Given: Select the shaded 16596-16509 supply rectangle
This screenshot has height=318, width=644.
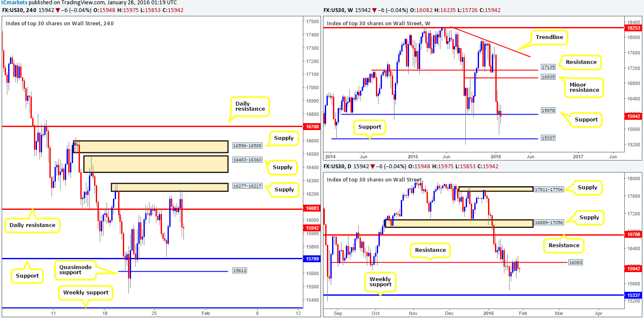Looking at the screenshot, I should tap(151, 146).
